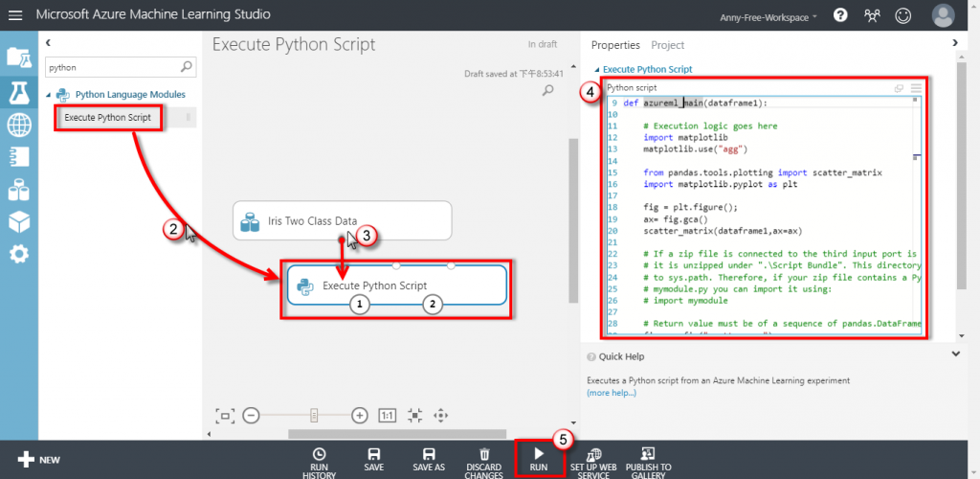
Task: Click the center-selection zoom icon
Action: 415,415
